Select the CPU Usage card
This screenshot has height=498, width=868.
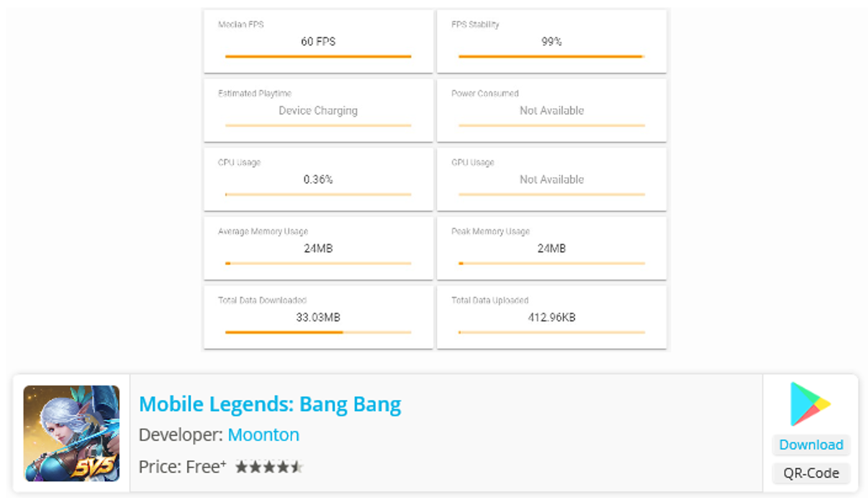[x=318, y=178]
